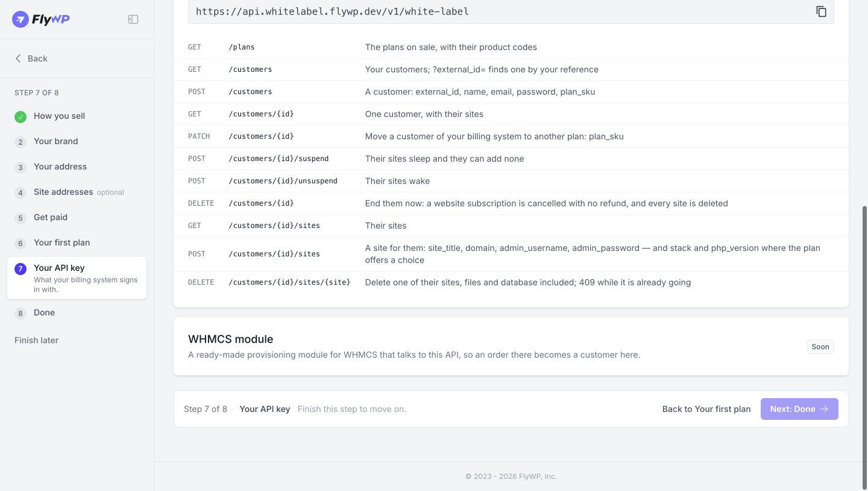The image size is (868, 491).
Task: Click the API base URL field
Action: pos(511,11)
